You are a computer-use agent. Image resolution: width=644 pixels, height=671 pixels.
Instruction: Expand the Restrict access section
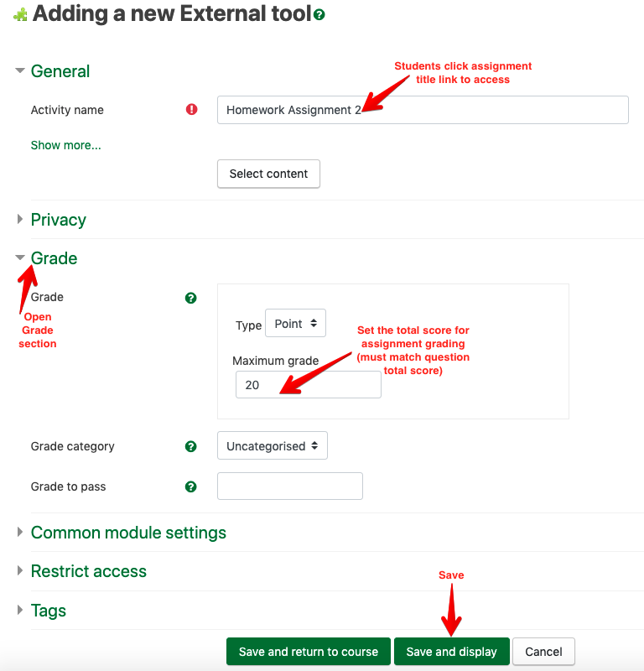[19, 572]
